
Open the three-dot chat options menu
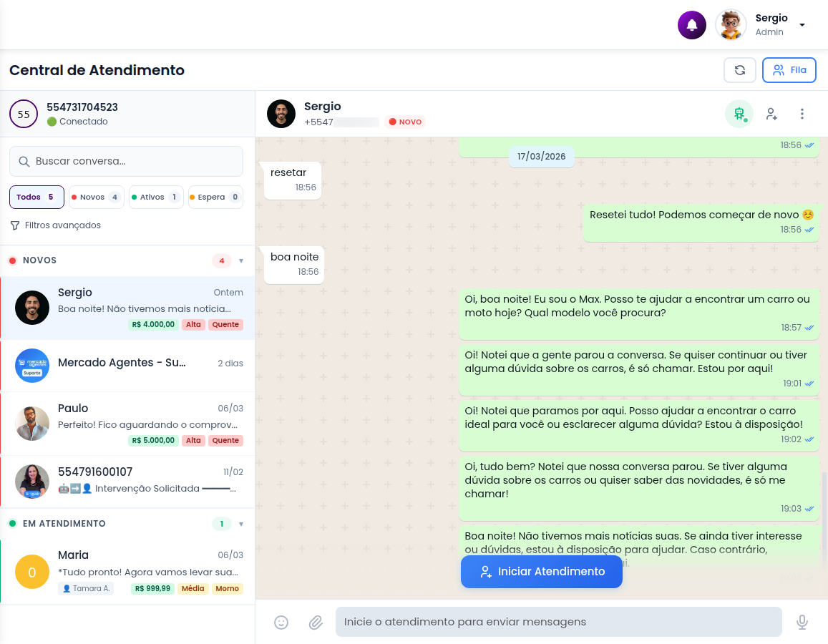click(x=802, y=114)
